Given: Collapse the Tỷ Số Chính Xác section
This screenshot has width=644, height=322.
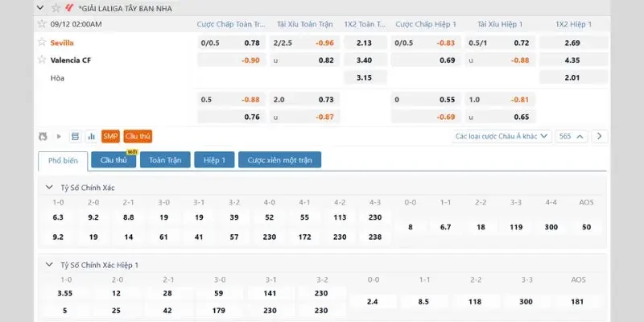Looking at the screenshot, I should point(49,188).
